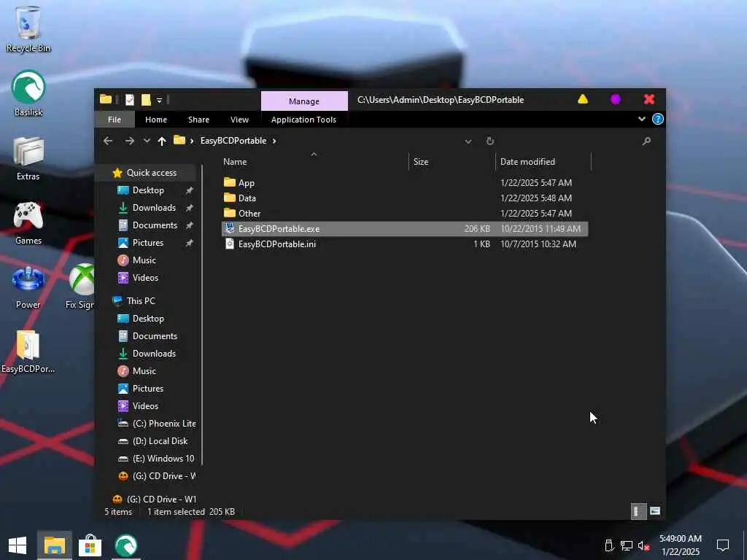
Task: Open the blue Help icon
Action: coord(657,119)
